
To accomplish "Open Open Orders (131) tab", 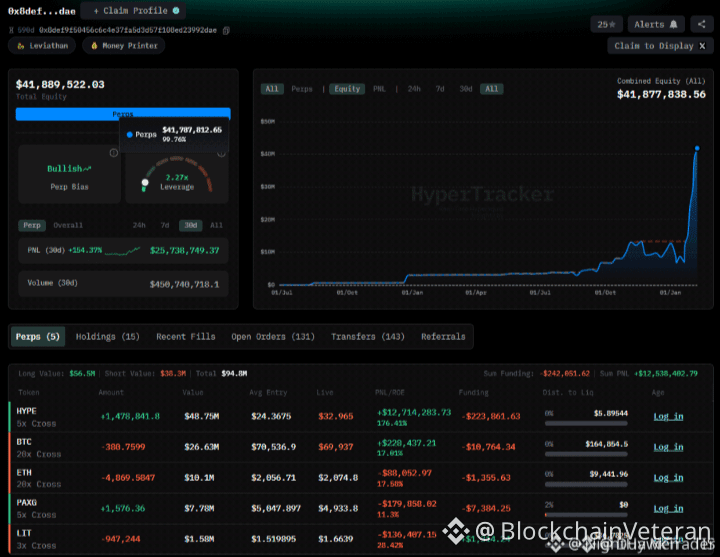I will click(273, 337).
